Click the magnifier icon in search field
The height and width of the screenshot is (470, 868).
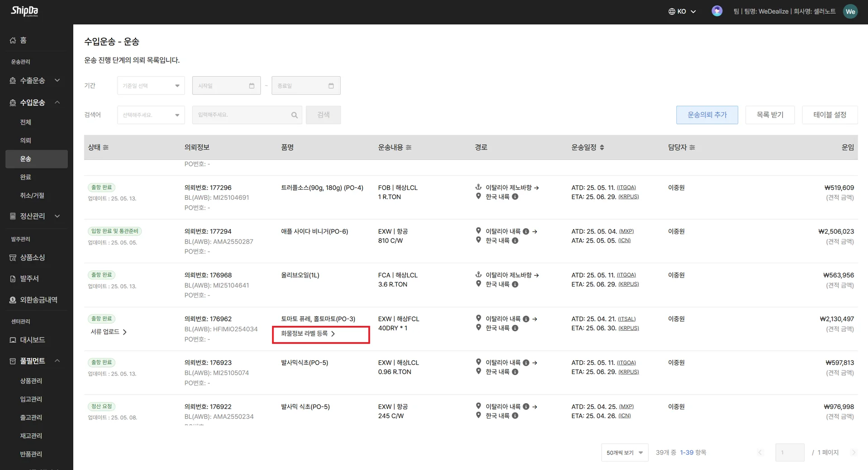tap(294, 115)
